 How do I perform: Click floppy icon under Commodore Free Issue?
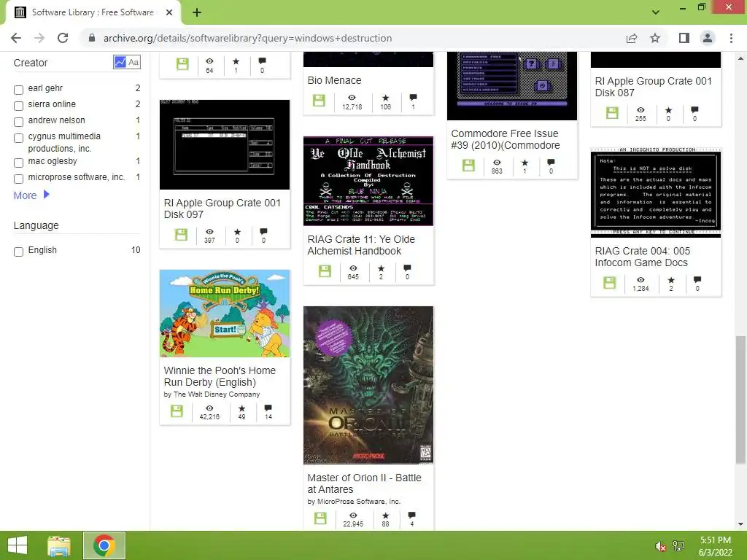click(x=469, y=166)
